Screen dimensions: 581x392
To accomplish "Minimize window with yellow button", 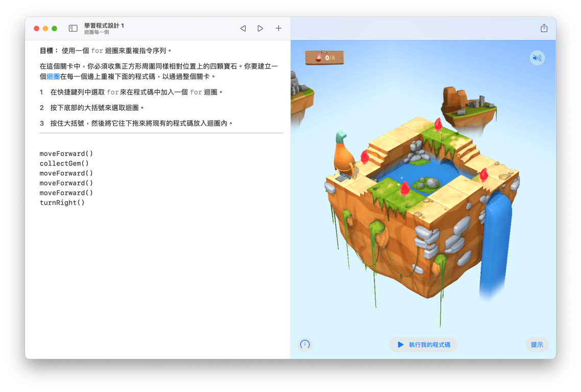I will click(45, 29).
